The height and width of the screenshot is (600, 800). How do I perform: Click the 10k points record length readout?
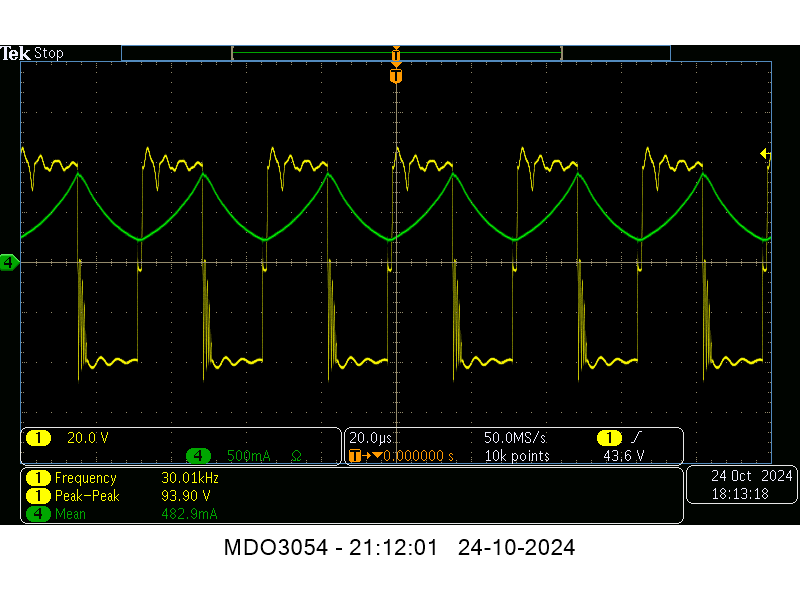(x=516, y=456)
